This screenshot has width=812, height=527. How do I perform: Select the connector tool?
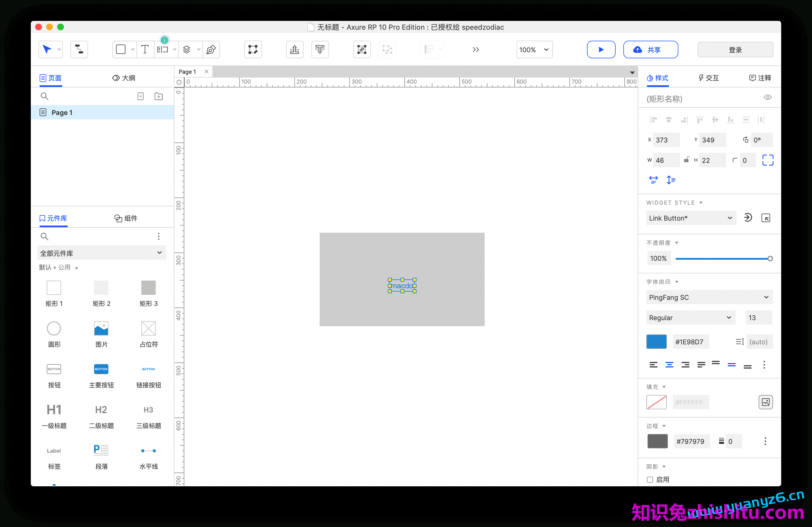(79, 50)
